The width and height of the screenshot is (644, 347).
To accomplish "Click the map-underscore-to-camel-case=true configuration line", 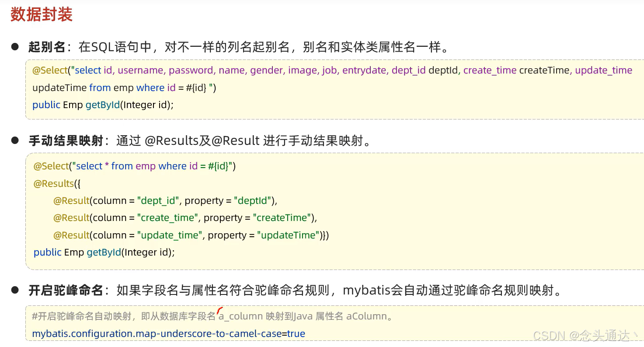I will click(168, 333).
